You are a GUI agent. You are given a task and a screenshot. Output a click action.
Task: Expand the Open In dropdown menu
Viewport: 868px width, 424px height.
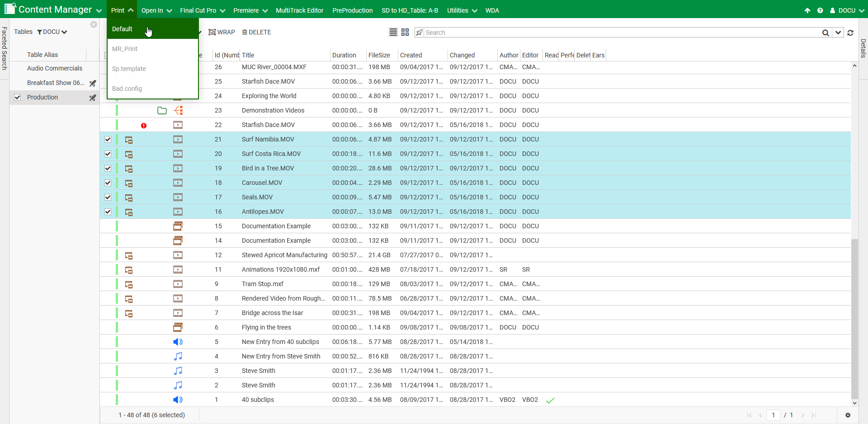point(156,10)
